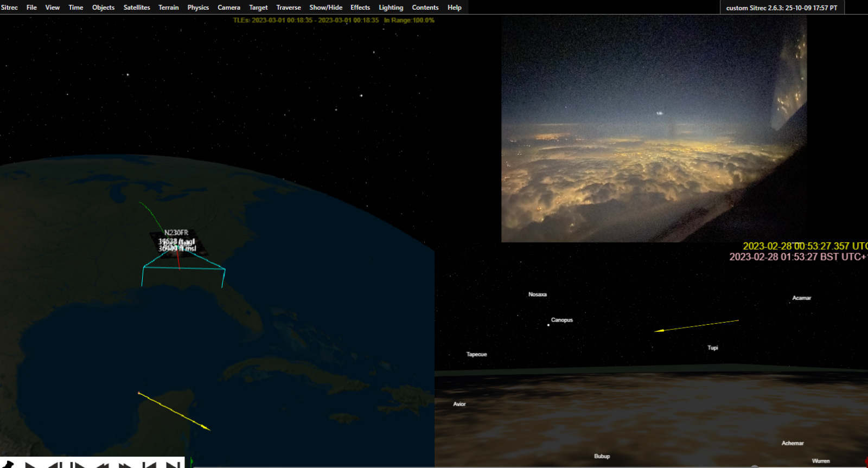868x468 pixels.
Task: Step back one frame
Action: tap(55, 465)
